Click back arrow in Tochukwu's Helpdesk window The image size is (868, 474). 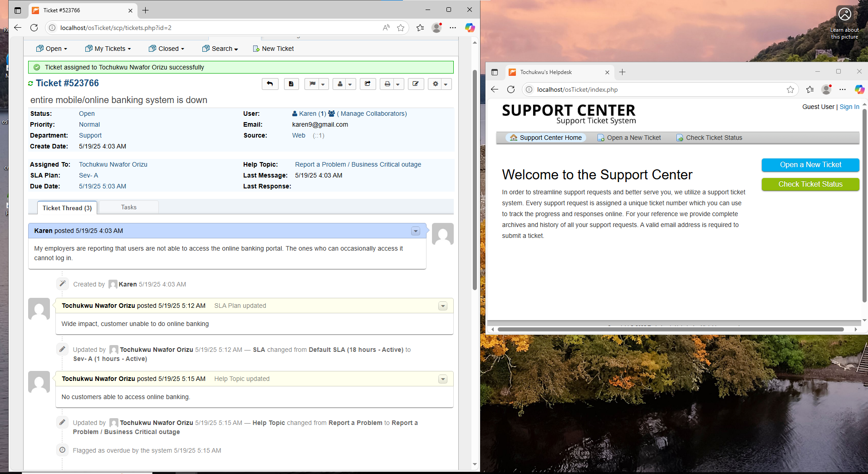point(495,89)
